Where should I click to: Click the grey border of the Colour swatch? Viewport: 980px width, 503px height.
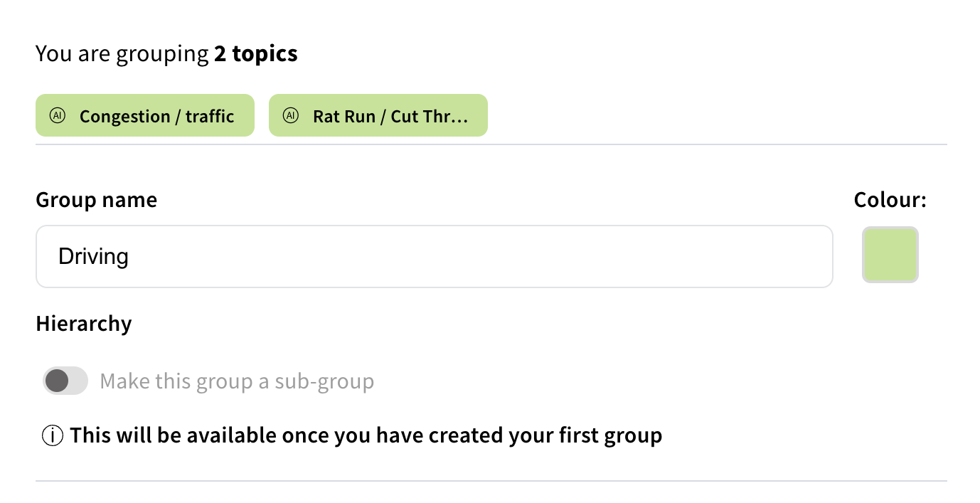click(x=864, y=255)
